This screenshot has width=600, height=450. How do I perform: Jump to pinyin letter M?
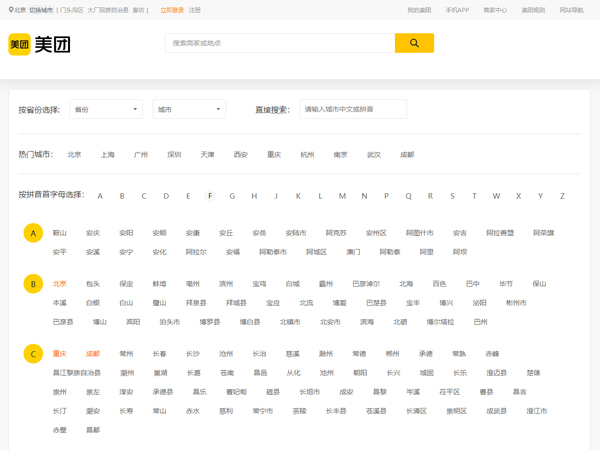[342, 196]
